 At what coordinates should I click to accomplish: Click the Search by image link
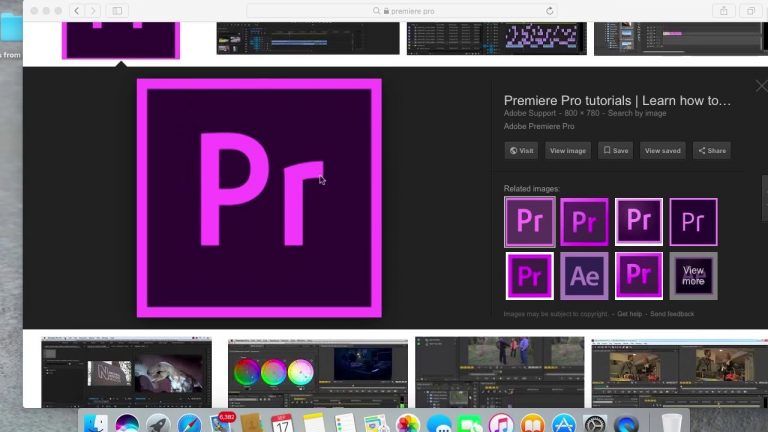coord(637,113)
